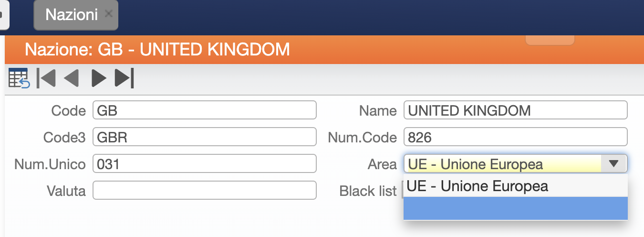The height and width of the screenshot is (237, 644).
Task: Go to the previous record
Action: pos(71,78)
